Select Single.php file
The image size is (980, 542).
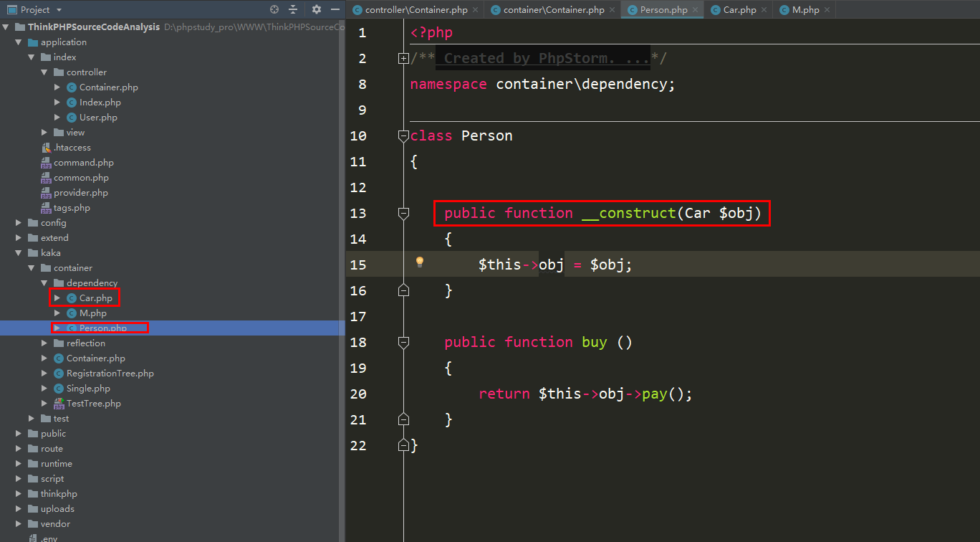coord(88,389)
